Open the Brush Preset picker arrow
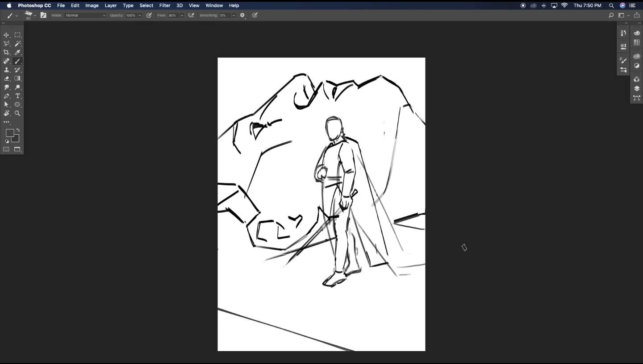Screen dimensions: 643x364 click(x=35, y=15)
